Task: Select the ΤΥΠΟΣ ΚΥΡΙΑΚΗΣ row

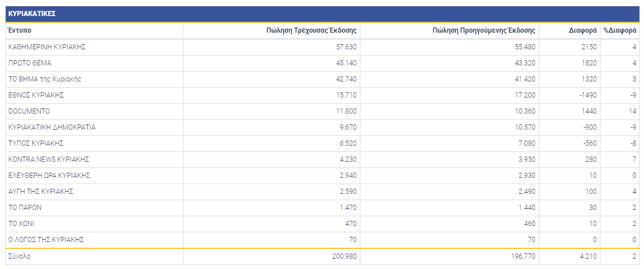Action: (x=36, y=143)
